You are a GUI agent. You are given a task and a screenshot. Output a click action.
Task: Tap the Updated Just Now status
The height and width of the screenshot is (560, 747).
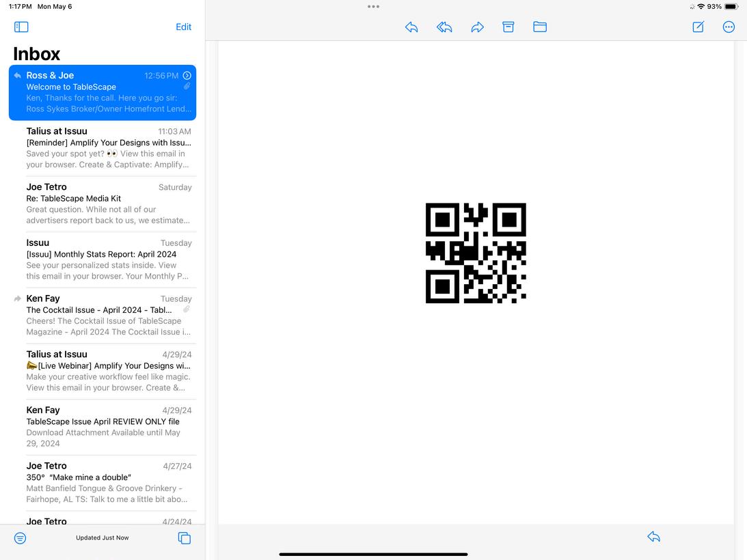tap(103, 537)
